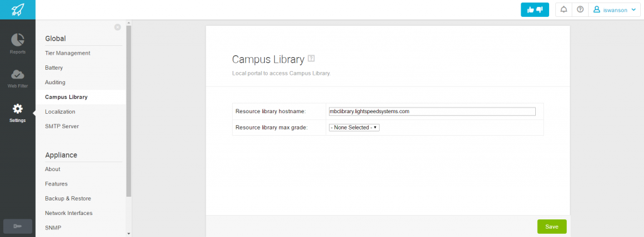Go to Auditing settings

point(55,82)
